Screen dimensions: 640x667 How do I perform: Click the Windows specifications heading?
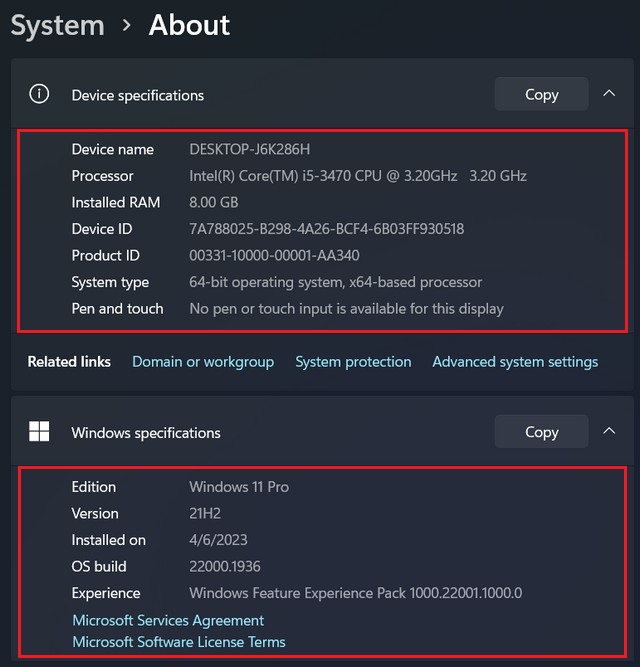[146, 433]
